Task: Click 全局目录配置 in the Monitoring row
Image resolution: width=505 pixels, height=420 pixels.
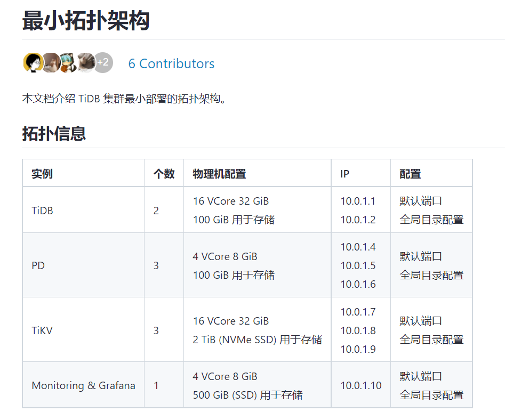Action: [431, 395]
